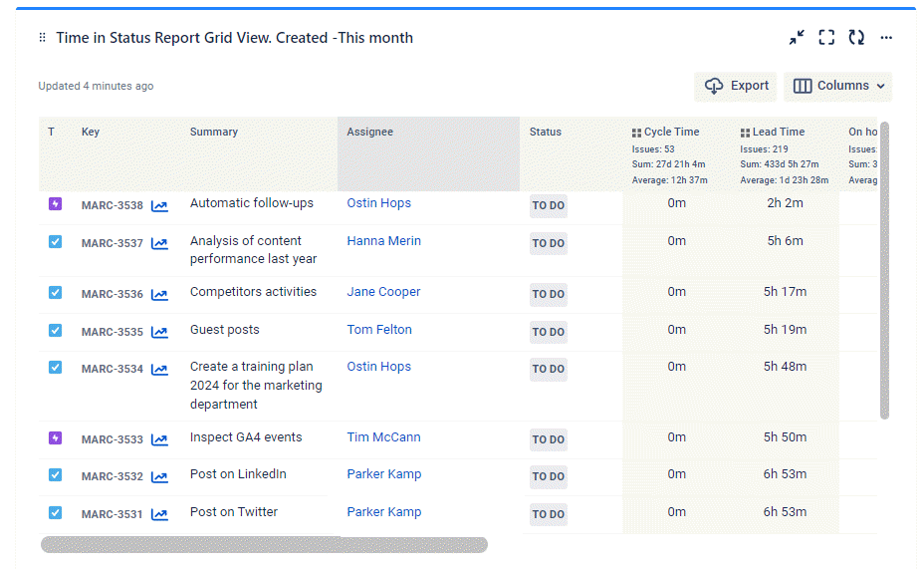
Task: Sort by Cycle Time column header
Action: [671, 133]
